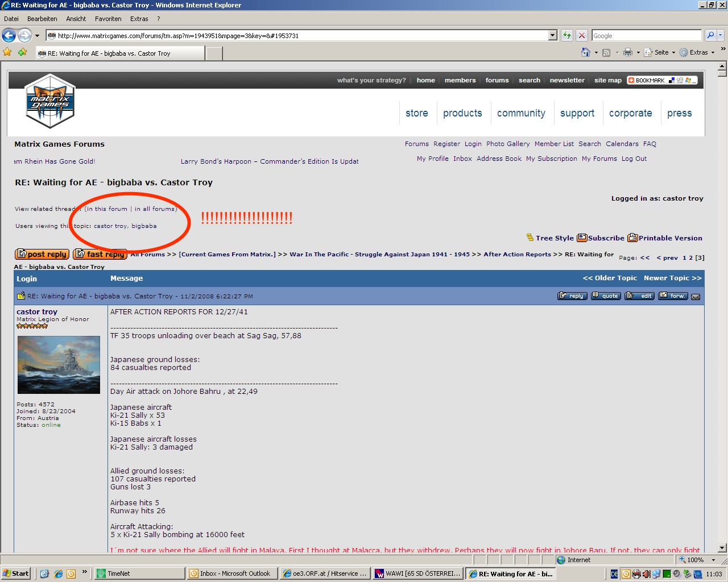This screenshot has height=582, width=728.
Task: Click the Log Out link
Action: [x=634, y=159]
